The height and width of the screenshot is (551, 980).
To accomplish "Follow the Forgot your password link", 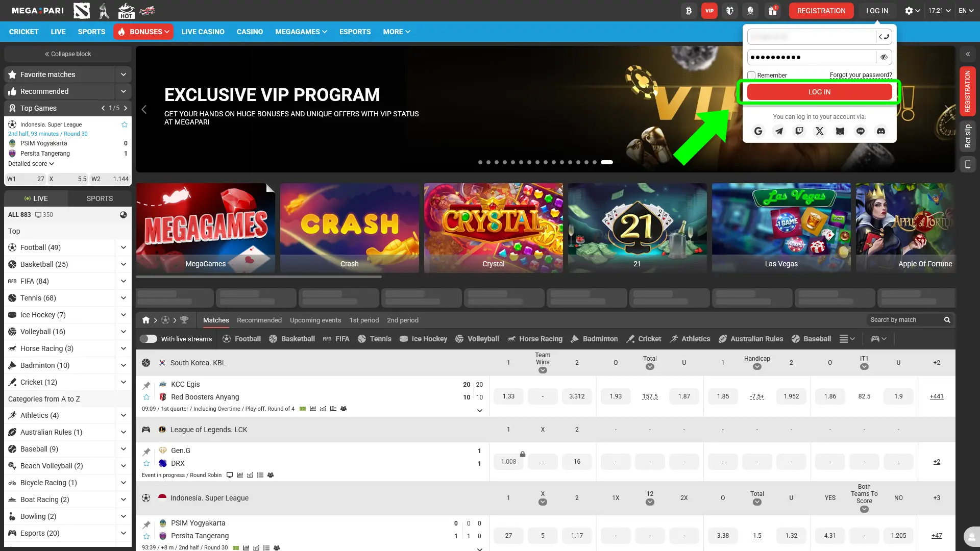I will (x=861, y=76).
